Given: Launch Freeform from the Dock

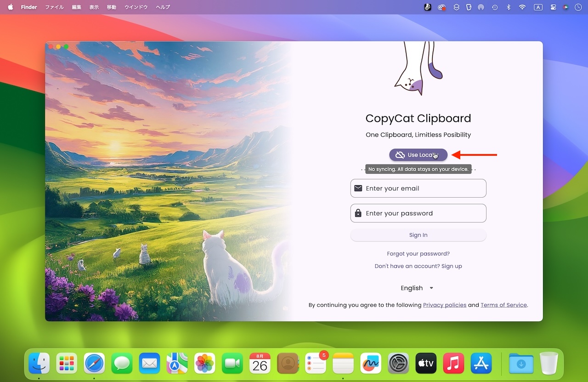Looking at the screenshot, I should pyautogui.click(x=371, y=364).
